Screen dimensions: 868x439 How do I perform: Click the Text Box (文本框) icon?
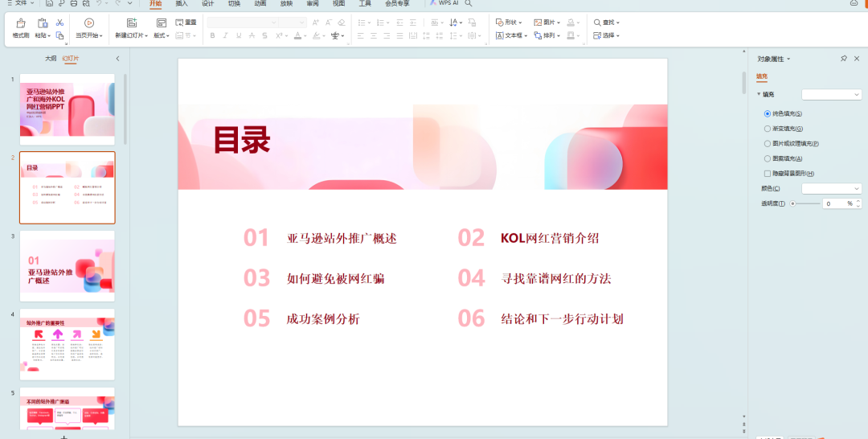click(499, 35)
